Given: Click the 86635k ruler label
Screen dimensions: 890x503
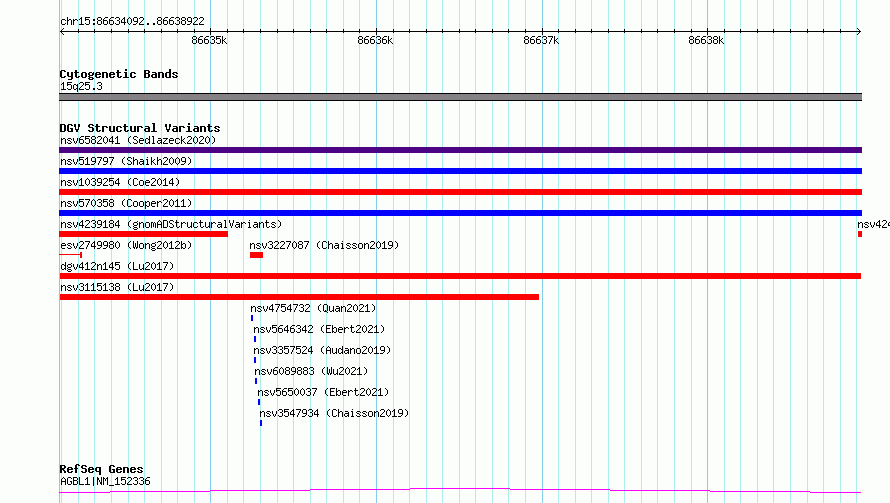Looking at the screenshot, I should tap(209, 40).
